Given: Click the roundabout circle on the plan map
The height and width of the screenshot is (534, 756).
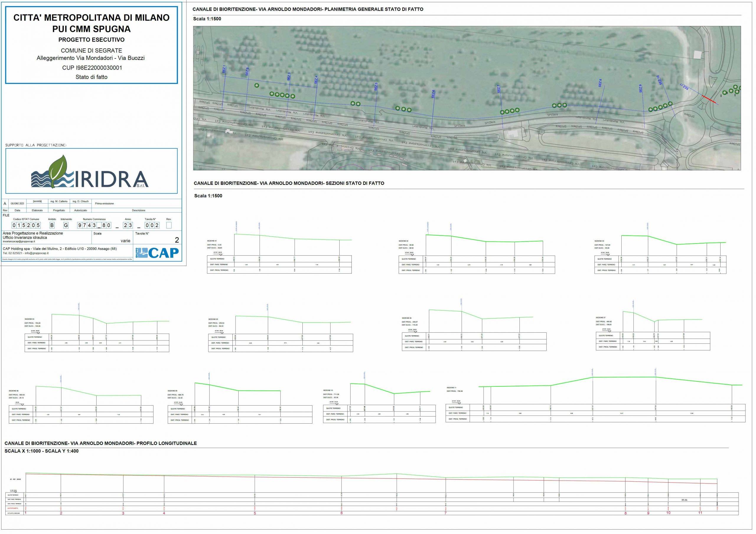Looking at the screenshot, I should (687, 128).
